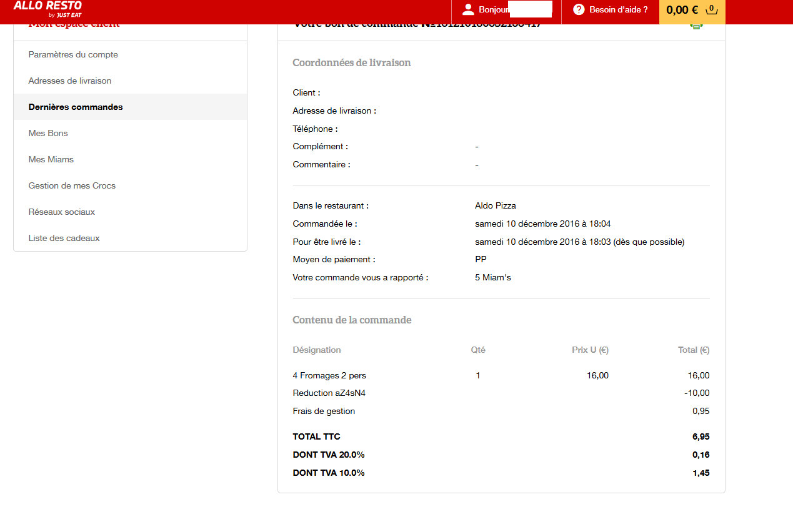Click Besoin d'aide ? link
This screenshot has width=793, height=532.
click(619, 9)
